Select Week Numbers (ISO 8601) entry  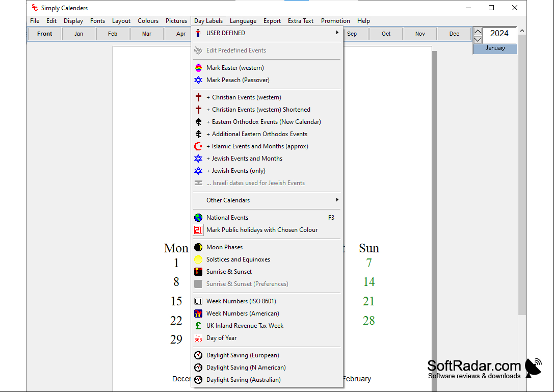pyautogui.click(x=267, y=301)
